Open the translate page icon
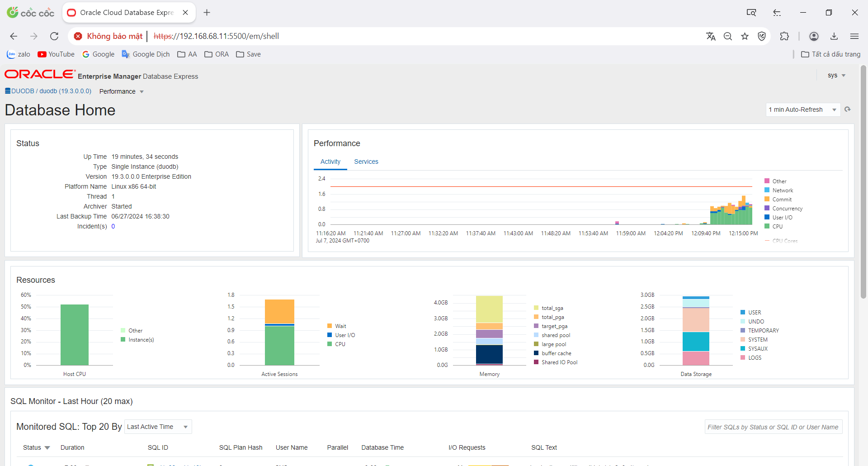Screen dimensions: 868x466 [x=711, y=36]
